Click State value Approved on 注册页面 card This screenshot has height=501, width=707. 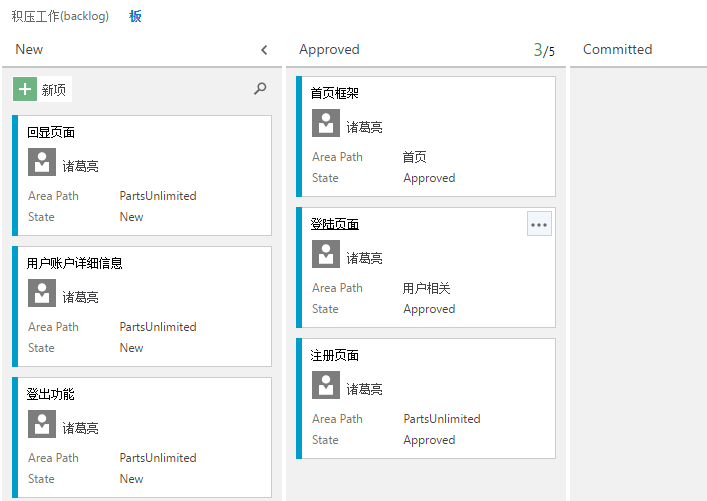[429, 440]
